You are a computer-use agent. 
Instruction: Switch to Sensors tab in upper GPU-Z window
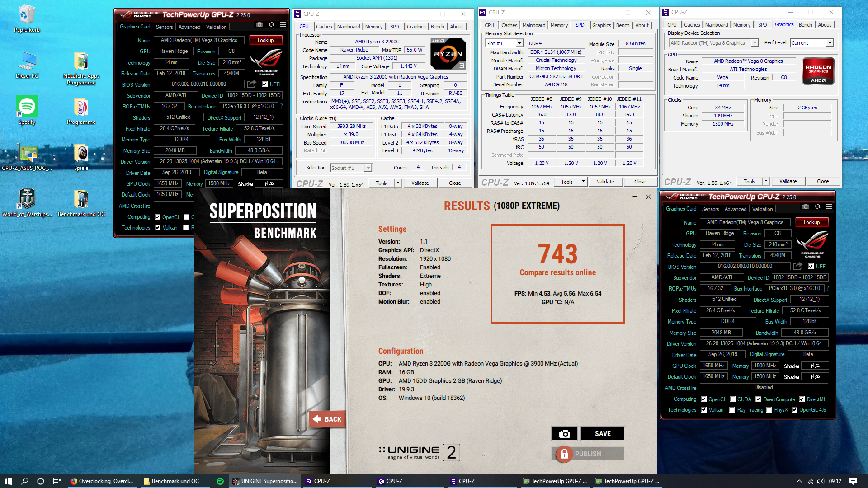point(165,27)
